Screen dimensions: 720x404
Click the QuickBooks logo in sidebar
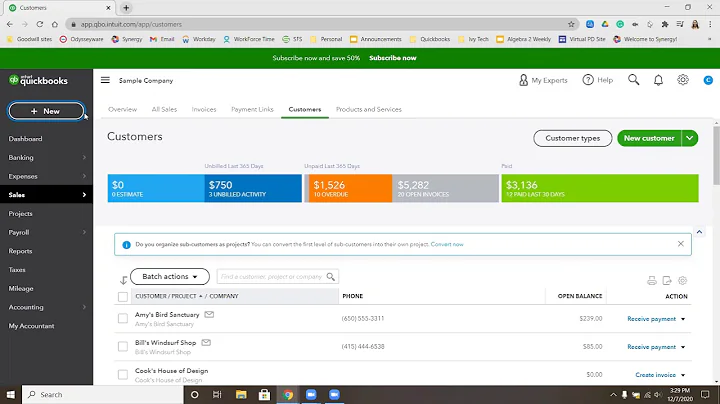pos(38,80)
